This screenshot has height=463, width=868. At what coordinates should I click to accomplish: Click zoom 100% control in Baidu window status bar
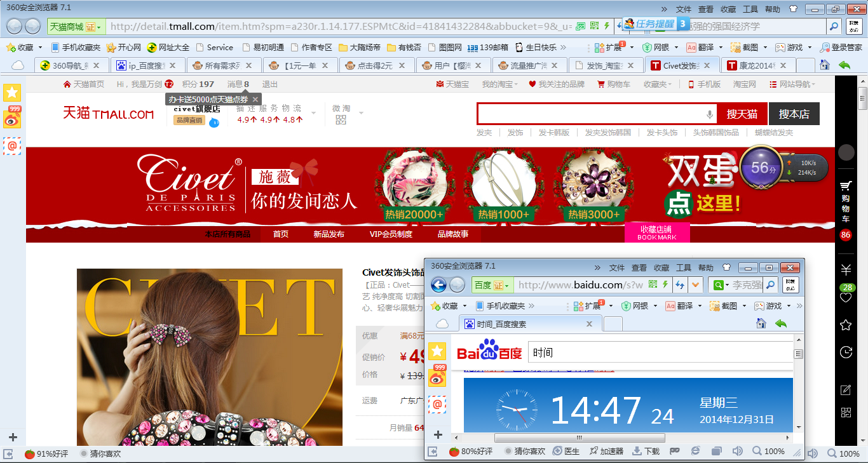click(769, 451)
